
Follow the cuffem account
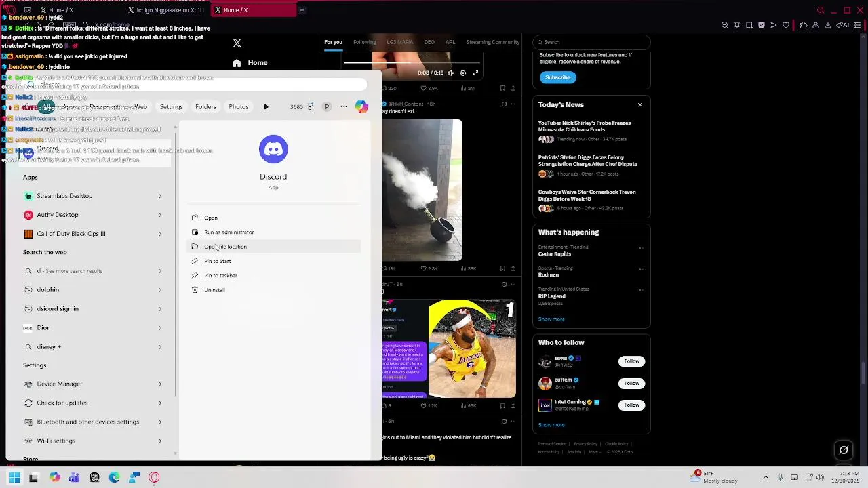631,383
